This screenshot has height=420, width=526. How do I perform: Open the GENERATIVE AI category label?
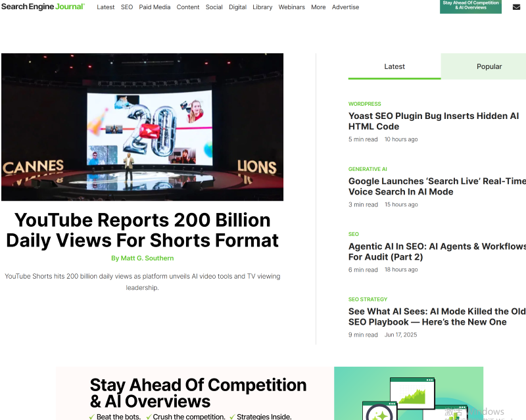[x=368, y=169]
